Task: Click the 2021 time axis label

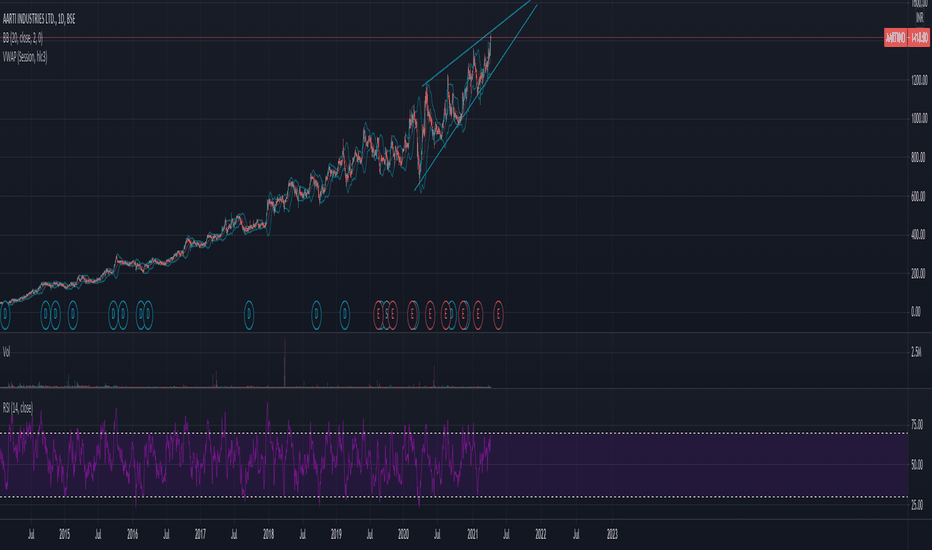Action: [x=473, y=535]
